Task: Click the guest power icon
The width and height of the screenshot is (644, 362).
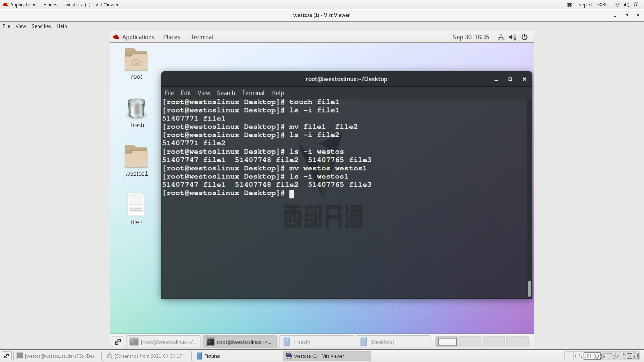Action: (x=524, y=37)
